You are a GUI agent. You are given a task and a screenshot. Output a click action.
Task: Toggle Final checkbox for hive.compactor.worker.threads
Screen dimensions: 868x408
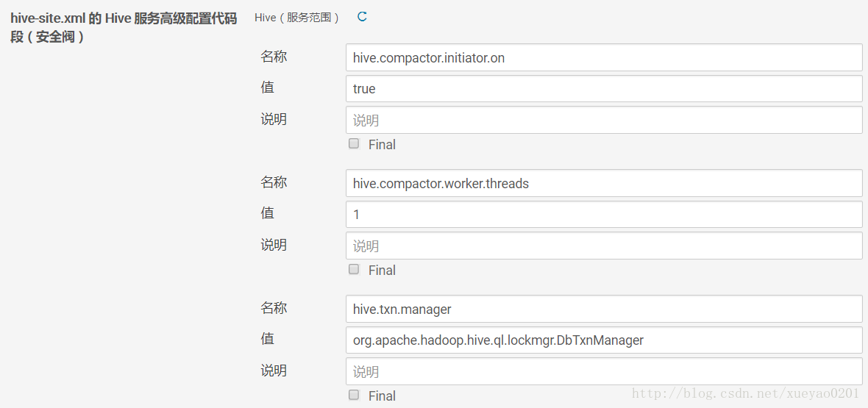pos(354,270)
